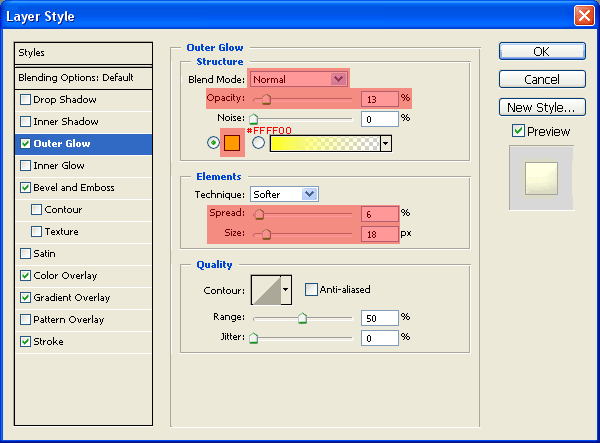Click the Noise slider handle

[x=253, y=119]
